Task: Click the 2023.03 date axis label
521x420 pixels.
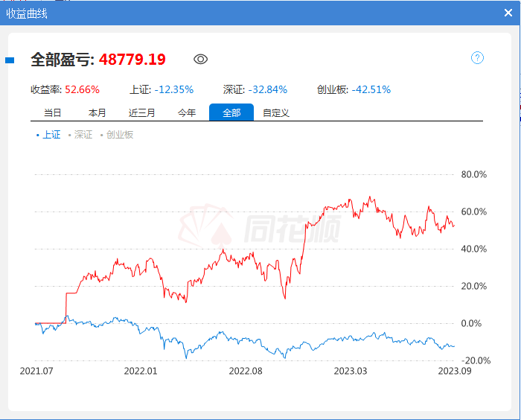Action: point(351,371)
